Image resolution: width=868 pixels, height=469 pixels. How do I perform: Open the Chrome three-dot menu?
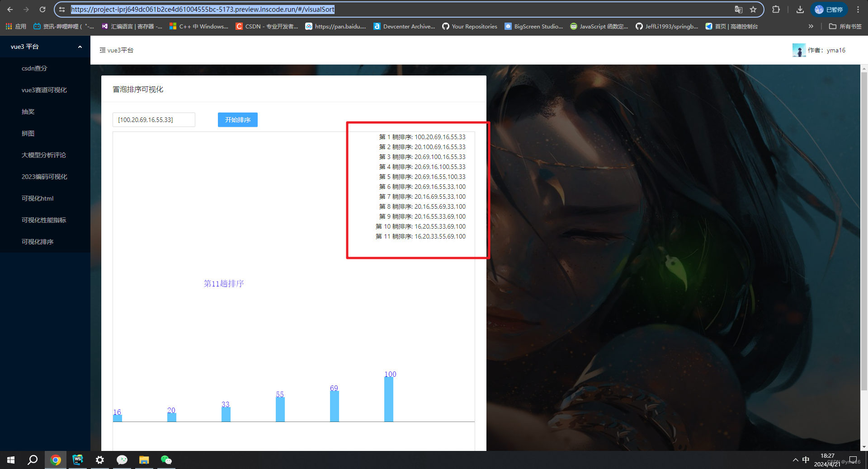coord(858,9)
